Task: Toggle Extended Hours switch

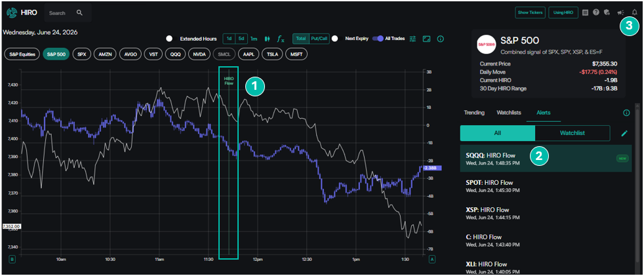Action: coord(171,39)
